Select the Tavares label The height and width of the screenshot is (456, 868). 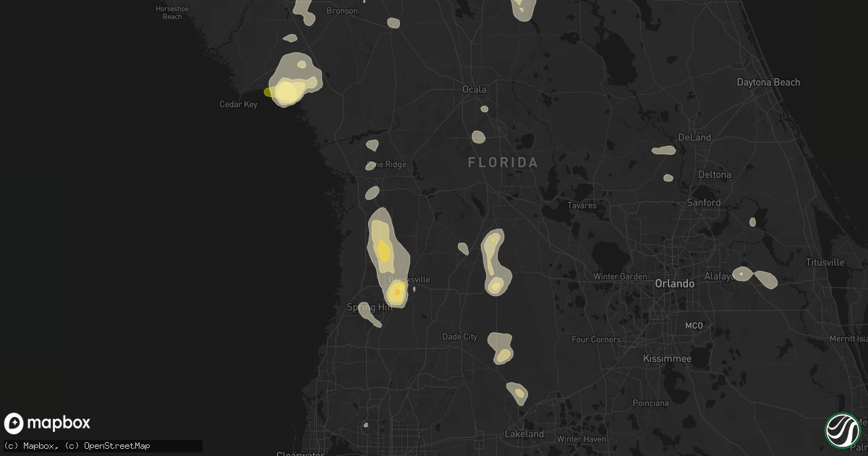[x=582, y=206]
